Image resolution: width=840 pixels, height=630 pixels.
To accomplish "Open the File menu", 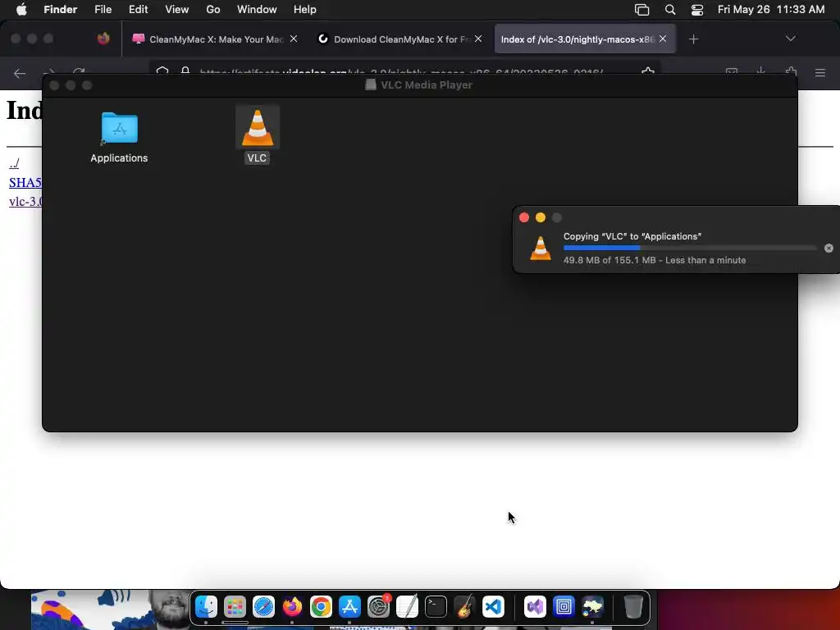I will 103,9.
